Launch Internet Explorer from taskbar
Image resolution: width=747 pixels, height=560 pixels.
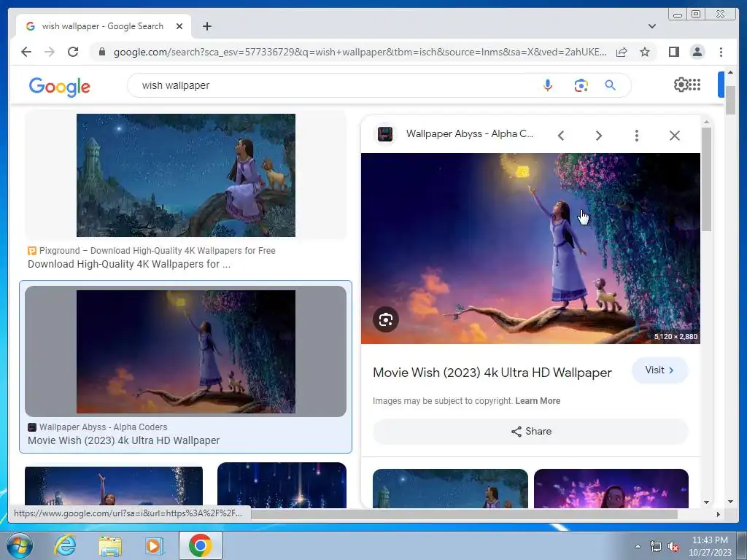[65, 545]
